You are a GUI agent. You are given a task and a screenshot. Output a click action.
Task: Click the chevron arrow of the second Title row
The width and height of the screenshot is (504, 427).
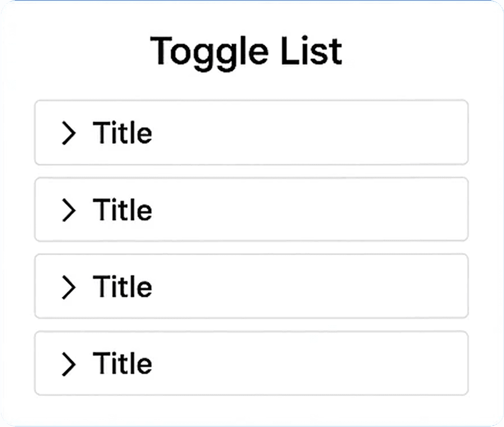pyautogui.click(x=69, y=210)
